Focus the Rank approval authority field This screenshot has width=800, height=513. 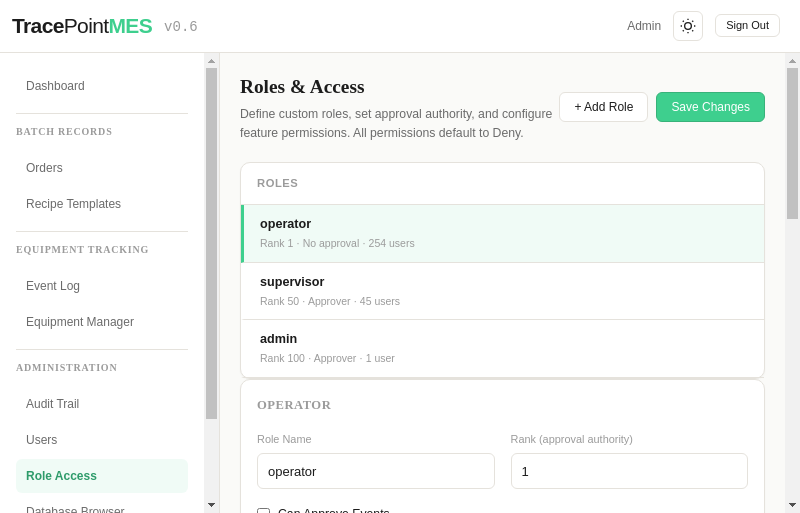point(629,471)
